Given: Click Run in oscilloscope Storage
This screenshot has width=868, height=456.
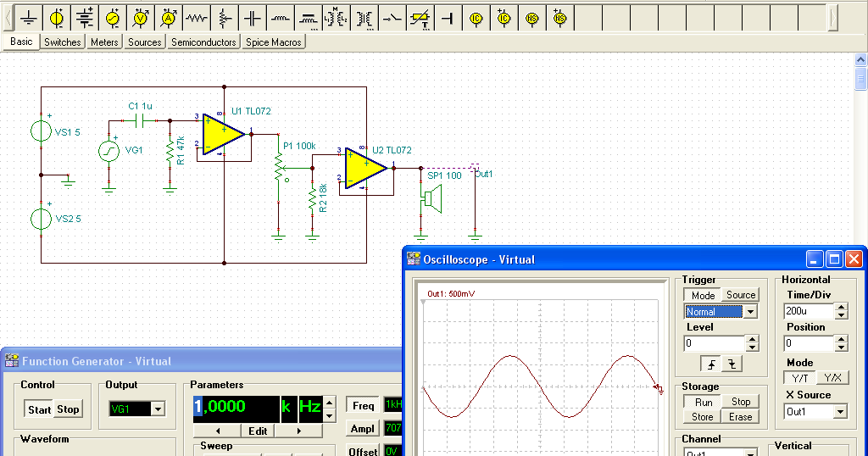Looking at the screenshot, I should tap(703, 402).
